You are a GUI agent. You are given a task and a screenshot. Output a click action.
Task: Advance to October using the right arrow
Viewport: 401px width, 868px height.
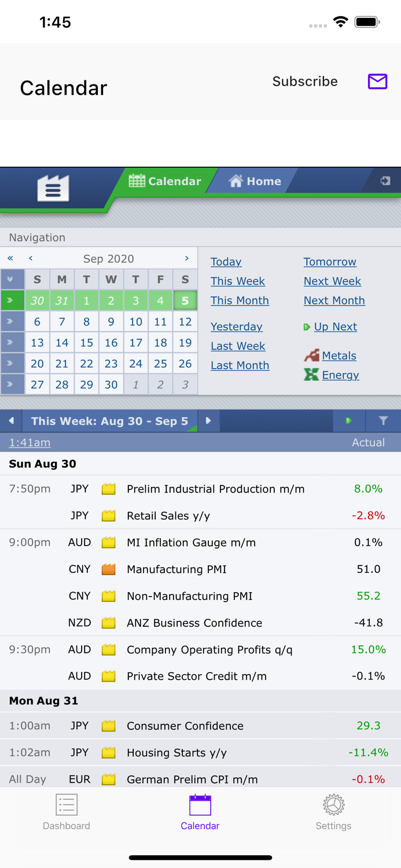click(x=186, y=259)
